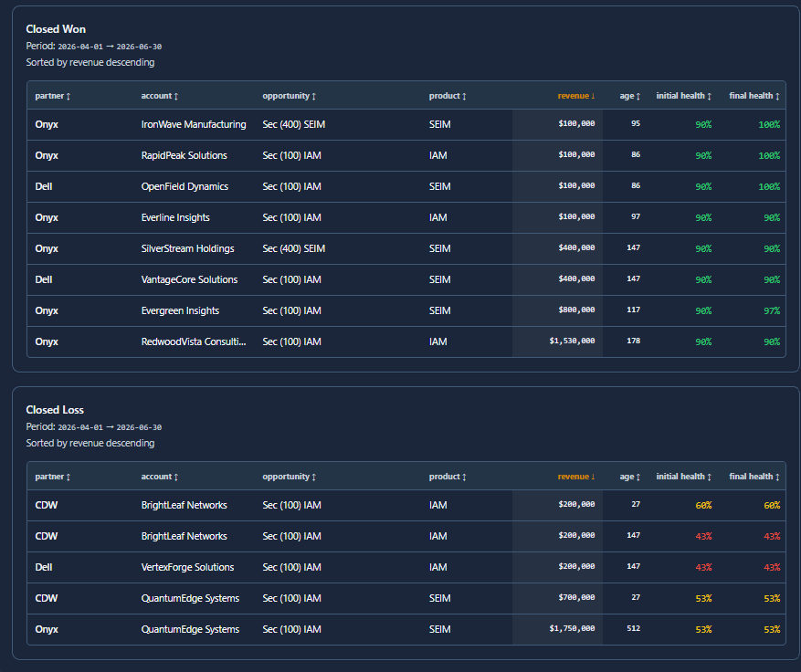Click the $1,530,000 revenue value
The height and width of the screenshot is (672, 801).
click(572, 341)
